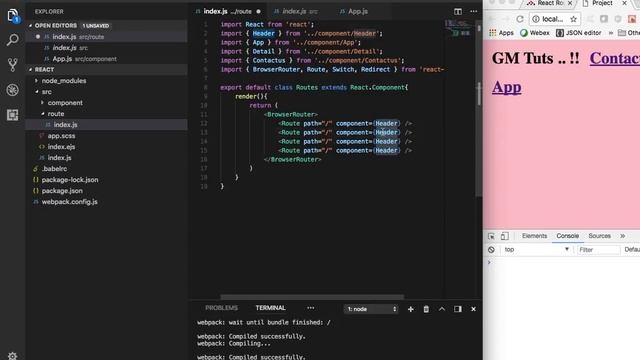Open the terminal selector dropdown '1: node'
This screenshot has width=640, height=360.
371,309
